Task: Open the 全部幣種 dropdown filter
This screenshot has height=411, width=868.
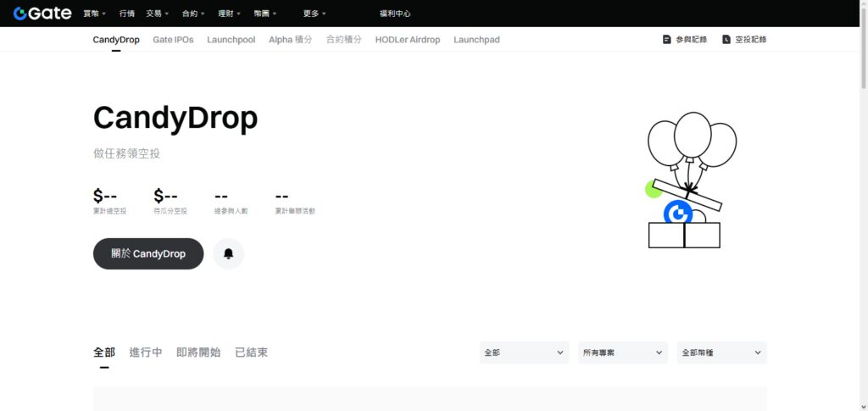Action: [722, 353]
